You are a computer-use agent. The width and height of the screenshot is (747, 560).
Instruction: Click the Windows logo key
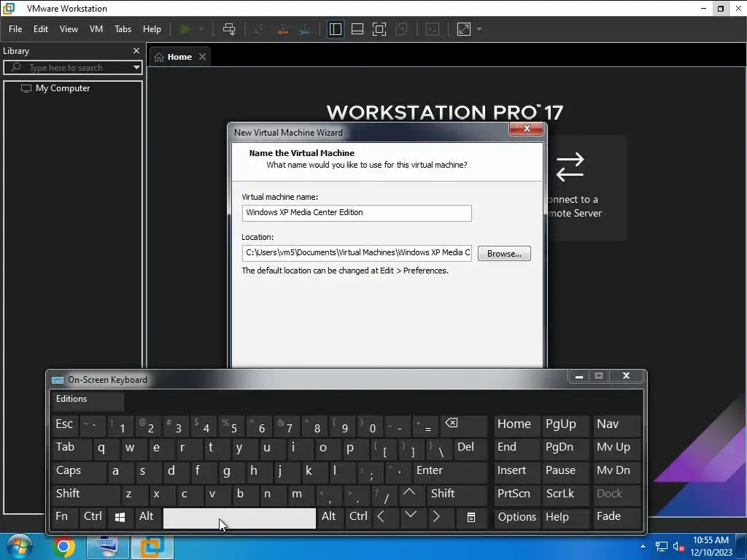point(120,517)
